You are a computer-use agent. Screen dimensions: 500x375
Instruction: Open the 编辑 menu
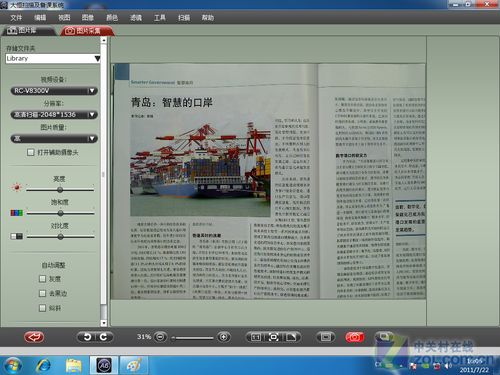point(40,18)
